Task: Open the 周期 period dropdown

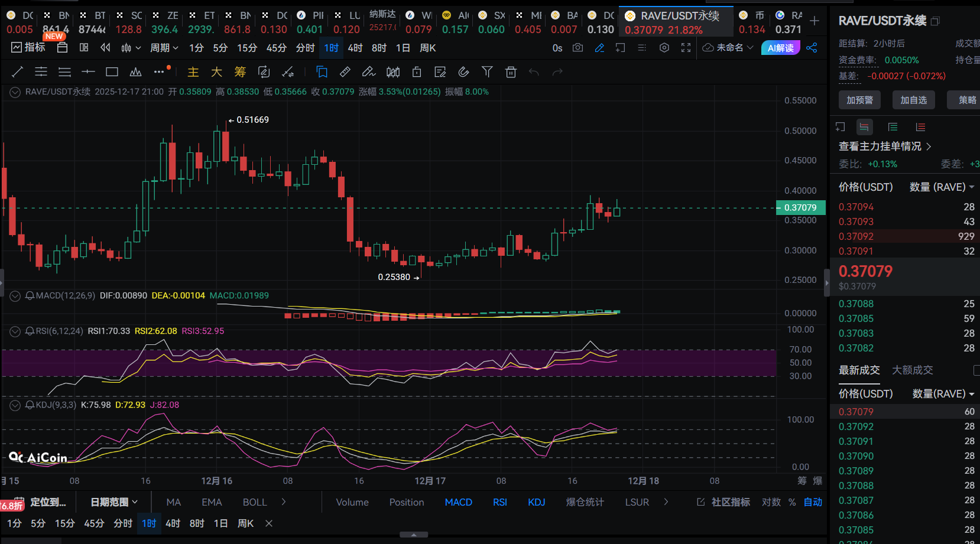Action: point(164,48)
